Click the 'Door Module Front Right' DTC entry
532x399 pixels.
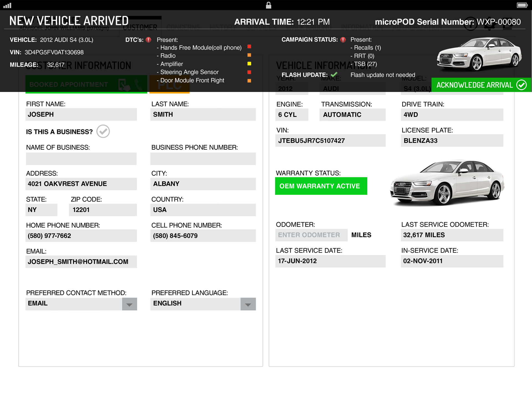pos(191,80)
